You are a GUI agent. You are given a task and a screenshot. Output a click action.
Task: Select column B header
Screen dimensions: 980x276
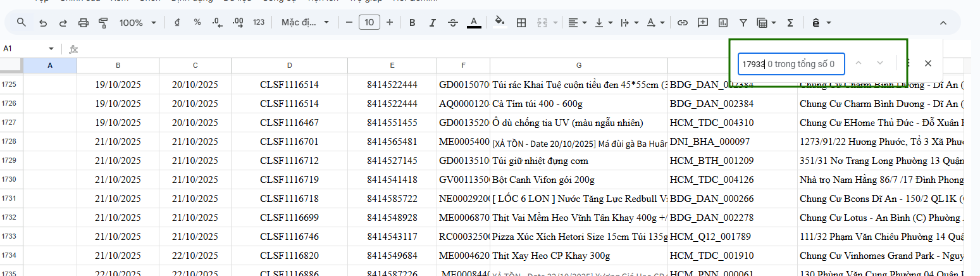pos(118,66)
